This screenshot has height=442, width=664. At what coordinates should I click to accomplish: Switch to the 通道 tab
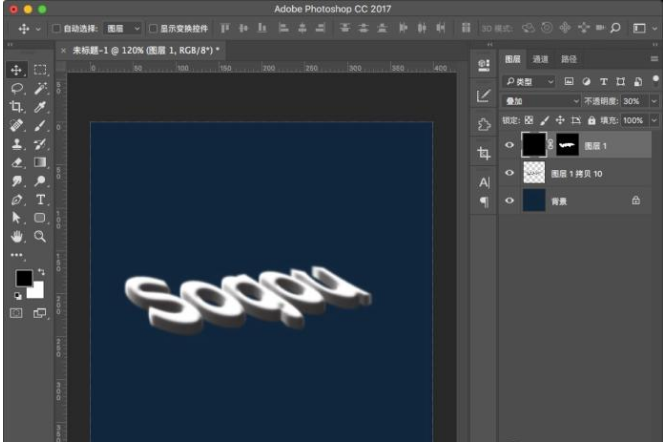point(540,59)
